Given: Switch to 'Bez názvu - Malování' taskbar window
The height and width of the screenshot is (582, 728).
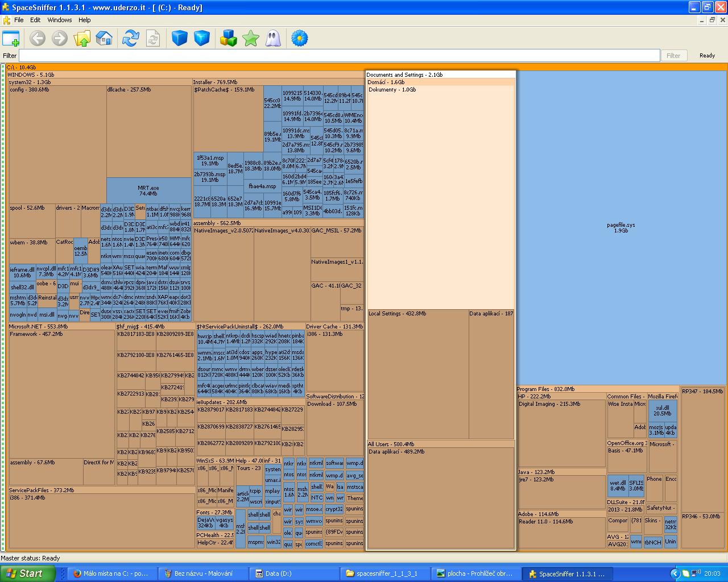Looking at the screenshot, I should pos(203,573).
